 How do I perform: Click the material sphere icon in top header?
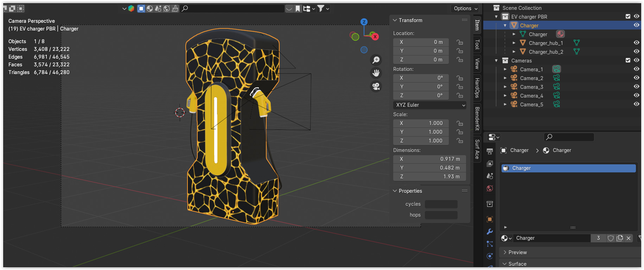pos(149,8)
